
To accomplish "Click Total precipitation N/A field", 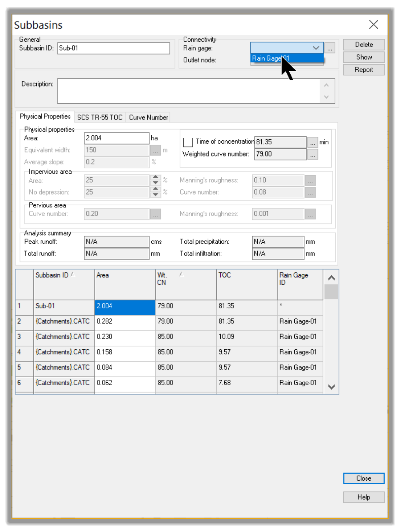I will 278,242.
